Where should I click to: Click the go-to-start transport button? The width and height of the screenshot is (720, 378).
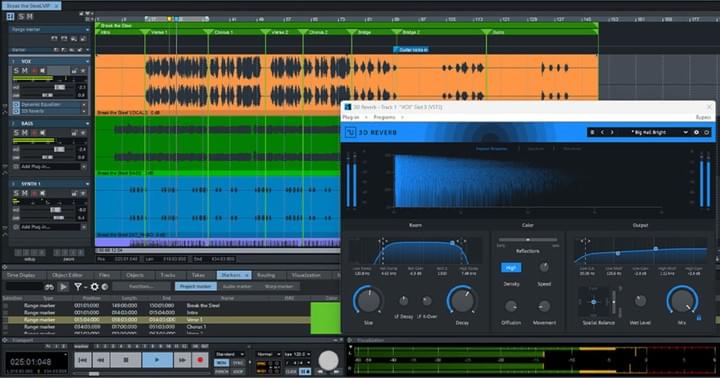pyautogui.click(x=83, y=360)
